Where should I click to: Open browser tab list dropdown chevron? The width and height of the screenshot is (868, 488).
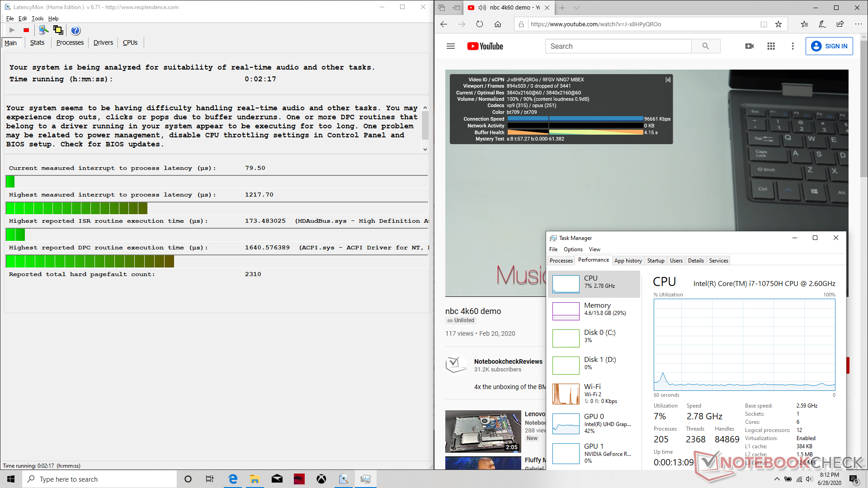click(576, 8)
